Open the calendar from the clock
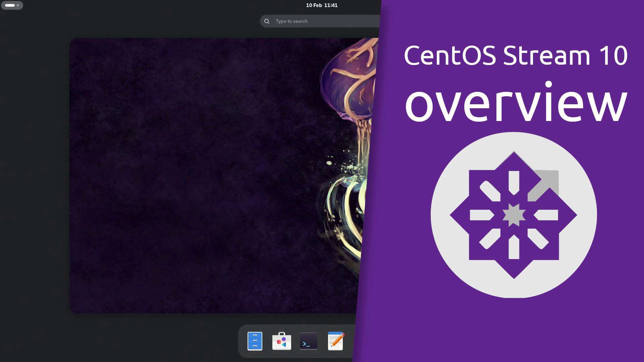Image resolution: width=644 pixels, height=362 pixels. coord(322,5)
